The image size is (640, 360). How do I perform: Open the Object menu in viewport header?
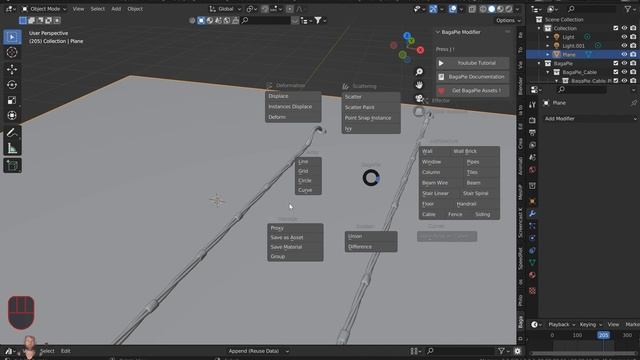(135, 9)
